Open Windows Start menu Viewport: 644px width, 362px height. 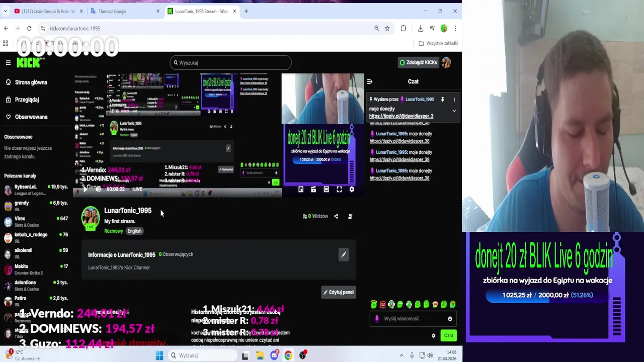(x=159, y=355)
